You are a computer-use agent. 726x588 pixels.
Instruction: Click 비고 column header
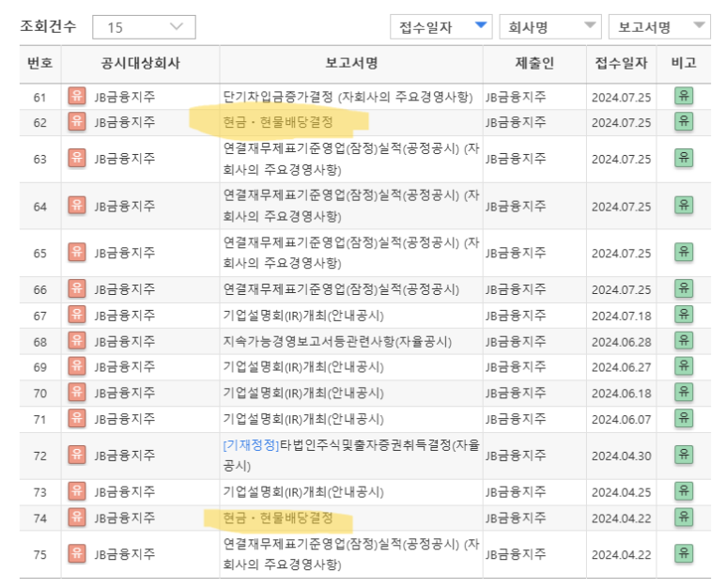point(684,63)
